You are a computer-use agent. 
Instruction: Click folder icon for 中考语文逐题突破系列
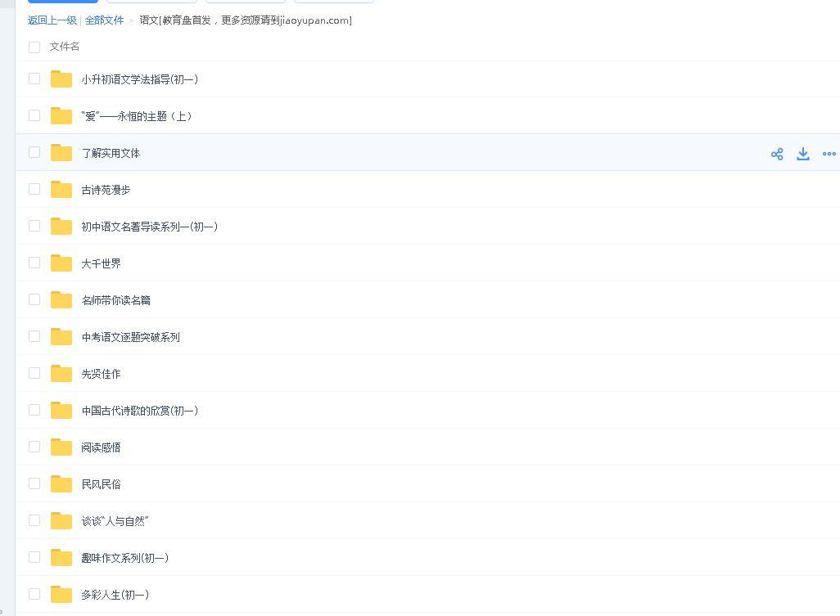[x=61, y=337]
